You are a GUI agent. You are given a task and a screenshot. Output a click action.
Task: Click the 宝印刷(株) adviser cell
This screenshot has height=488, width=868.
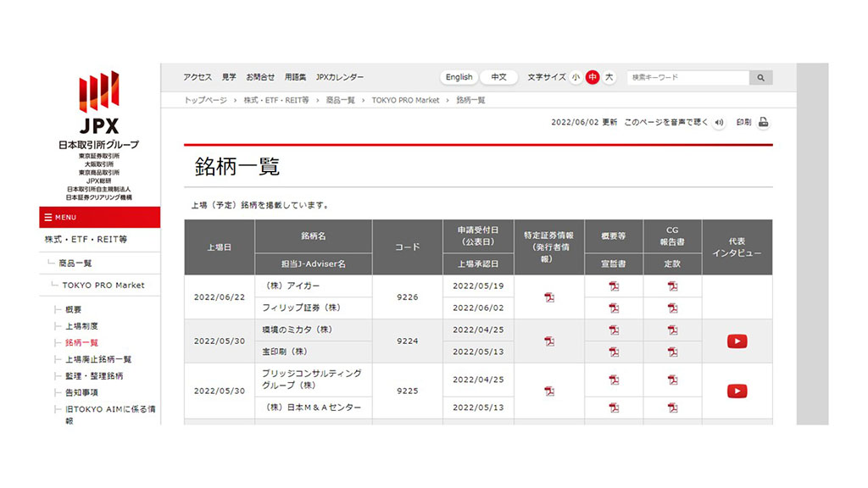pyautogui.click(x=314, y=352)
